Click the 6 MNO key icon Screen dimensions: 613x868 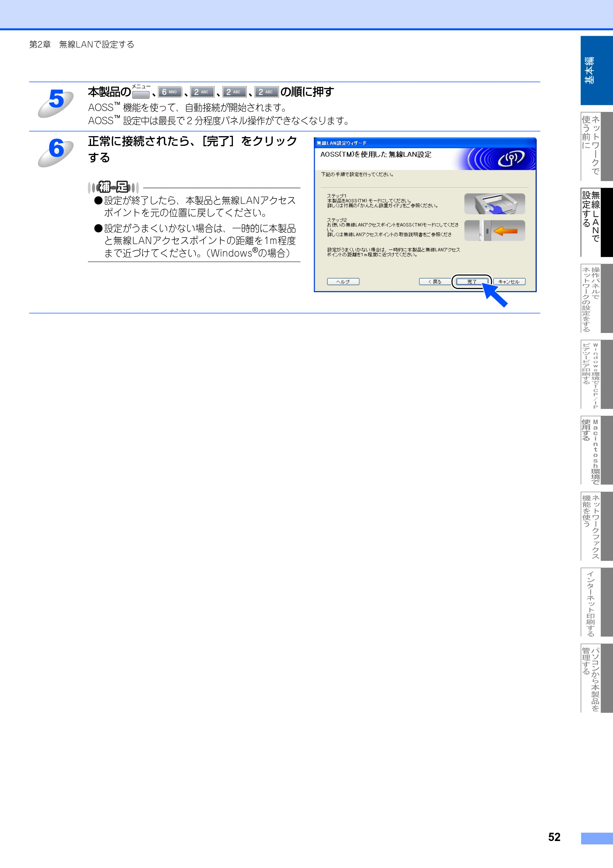click(170, 92)
